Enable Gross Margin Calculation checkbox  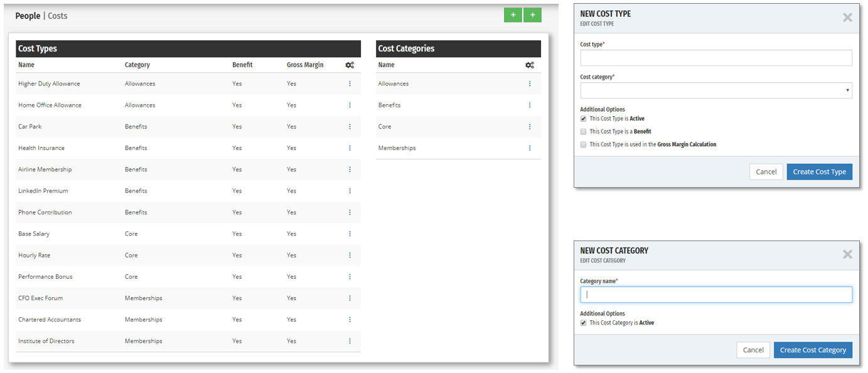coord(583,144)
